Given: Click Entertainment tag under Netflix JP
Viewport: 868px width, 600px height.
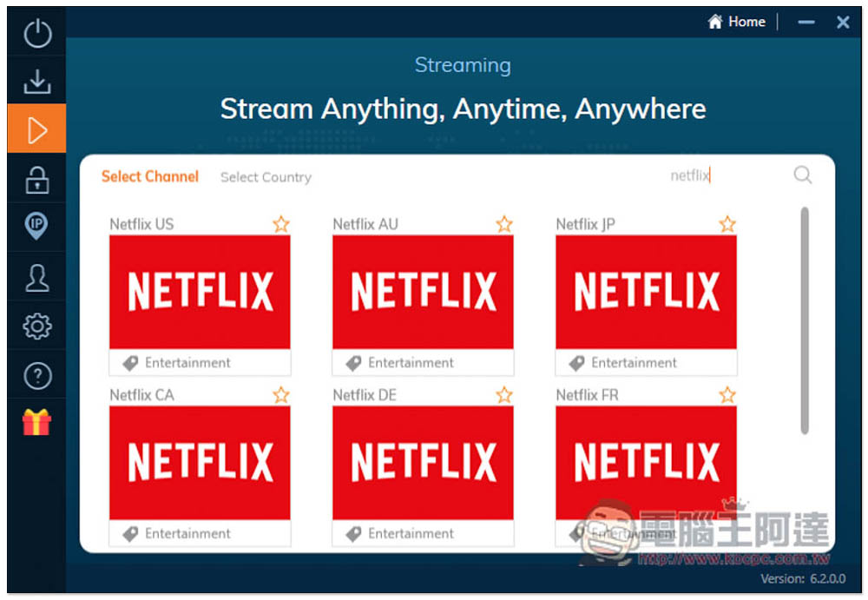Looking at the screenshot, I should point(623,363).
